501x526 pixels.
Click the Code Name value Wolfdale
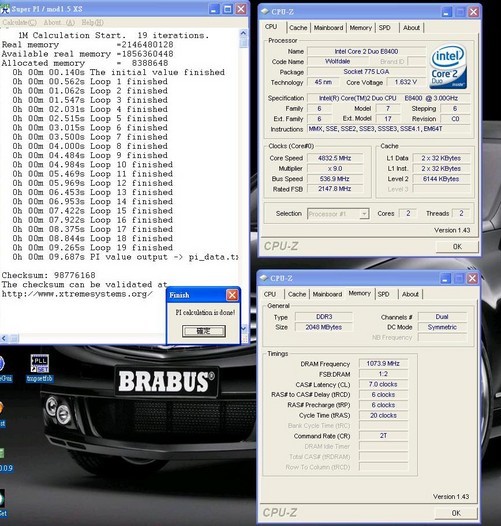(x=337, y=61)
